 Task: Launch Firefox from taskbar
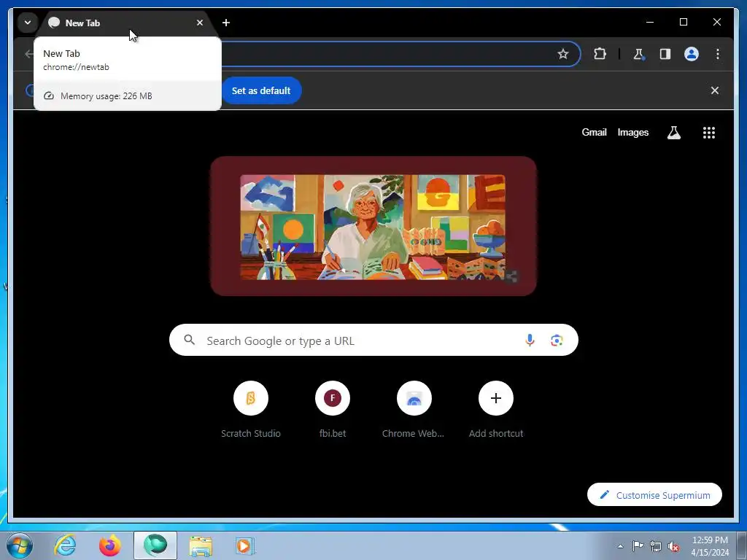point(109,545)
